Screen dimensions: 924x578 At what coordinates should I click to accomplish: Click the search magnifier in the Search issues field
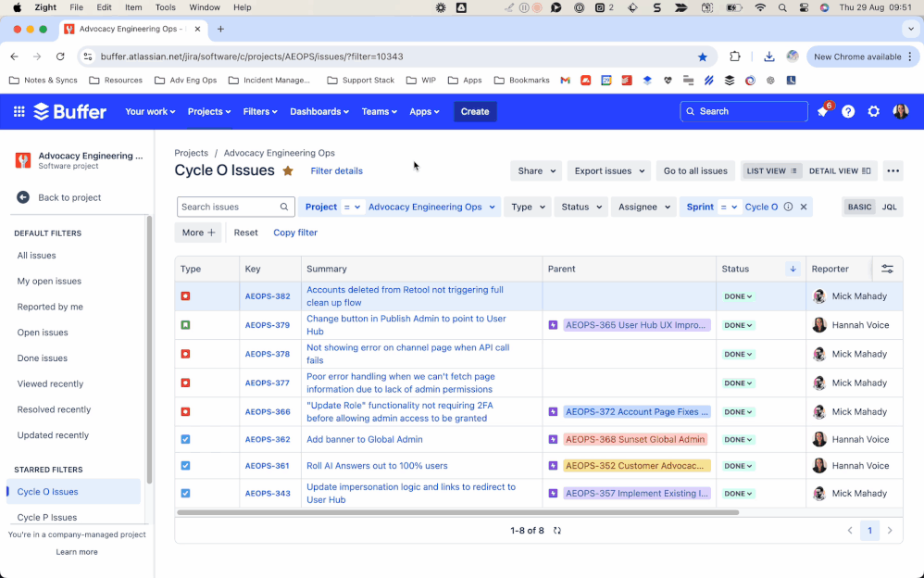(284, 207)
